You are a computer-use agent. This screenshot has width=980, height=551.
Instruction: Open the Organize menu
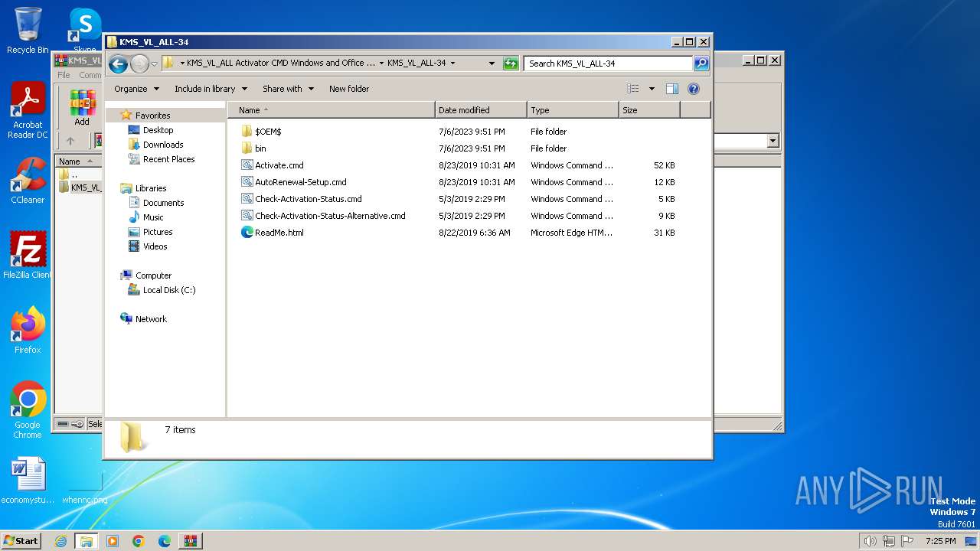136,89
